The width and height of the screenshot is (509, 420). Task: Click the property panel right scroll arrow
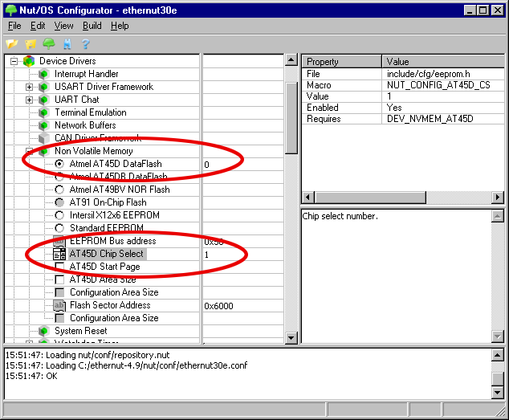click(x=497, y=198)
